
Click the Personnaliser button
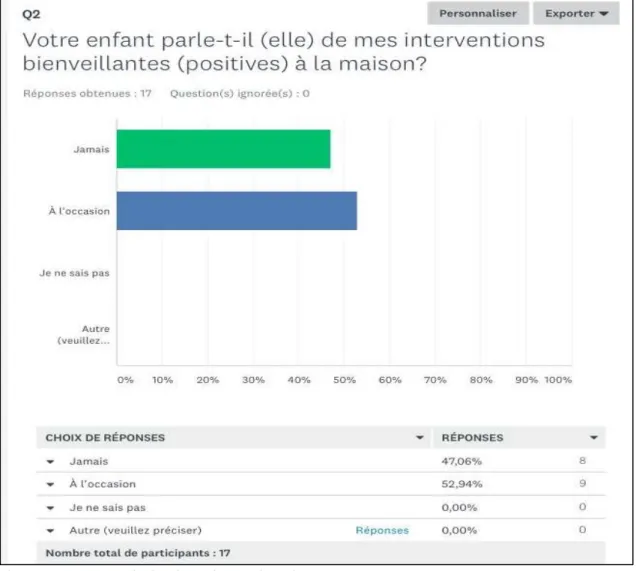tap(478, 13)
